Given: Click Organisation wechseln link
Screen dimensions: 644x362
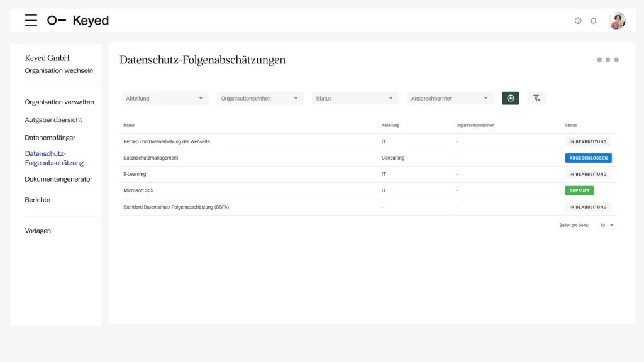Looking at the screenshot, I should point(58,70).
